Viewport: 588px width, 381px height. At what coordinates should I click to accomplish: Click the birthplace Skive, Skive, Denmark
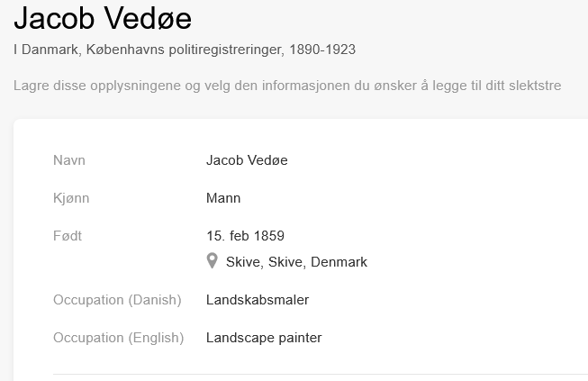[x=296, y=262]
